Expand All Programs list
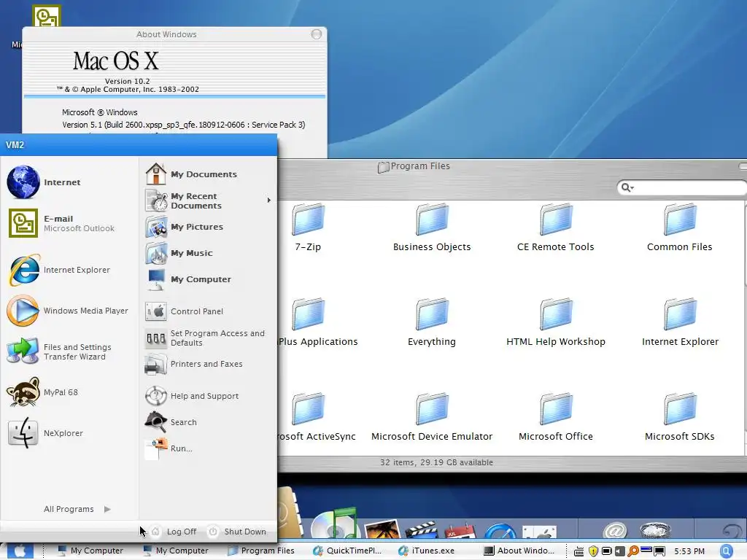Viewport: 747px width, 560px height. (x=77, y=509)
